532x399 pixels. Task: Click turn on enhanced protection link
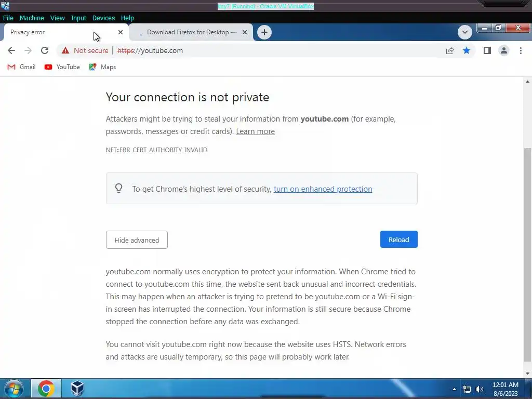click(x=323, y=189)
